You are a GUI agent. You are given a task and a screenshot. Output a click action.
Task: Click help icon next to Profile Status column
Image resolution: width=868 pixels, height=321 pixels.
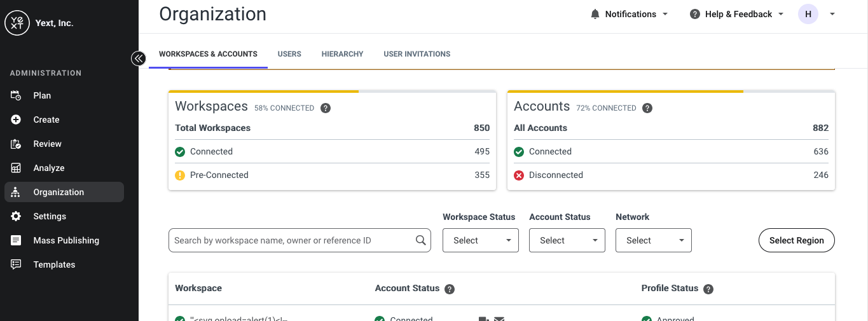[708, 289]
